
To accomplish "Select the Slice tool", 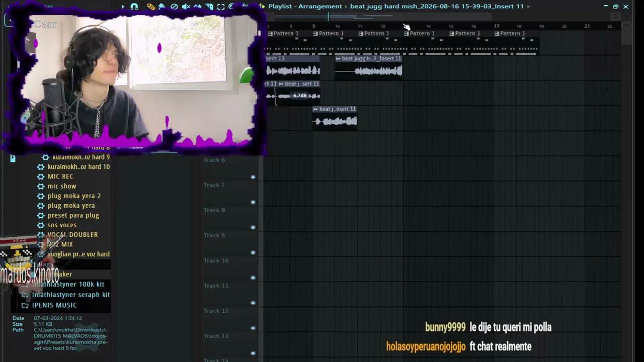I will point(209,7).
